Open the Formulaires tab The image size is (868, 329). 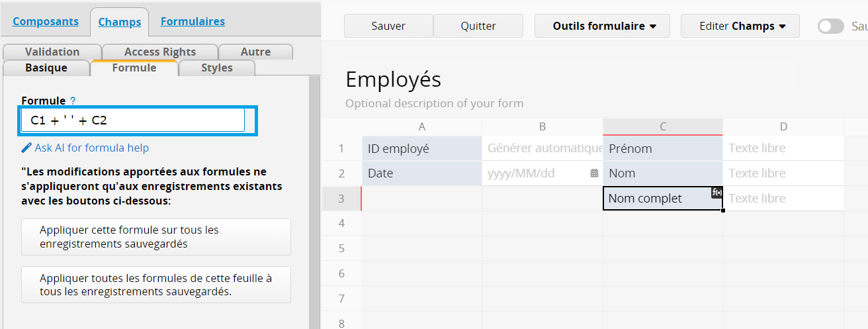pos(193,21)
